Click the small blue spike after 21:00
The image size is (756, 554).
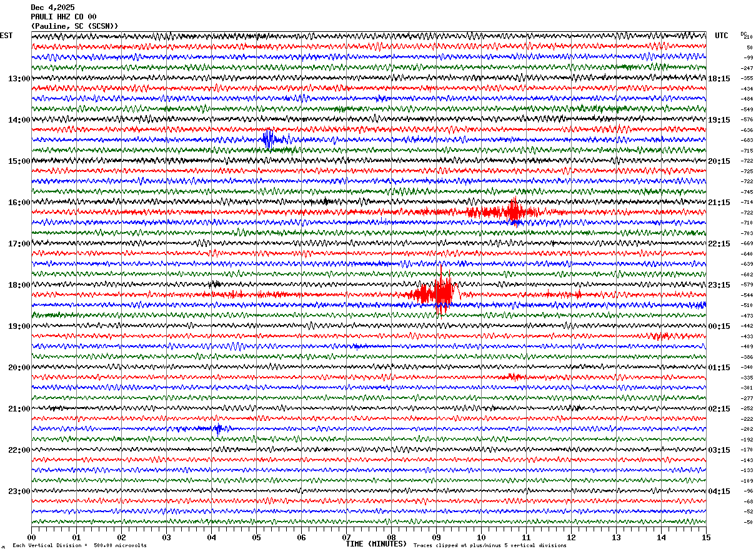pos(218,429)
